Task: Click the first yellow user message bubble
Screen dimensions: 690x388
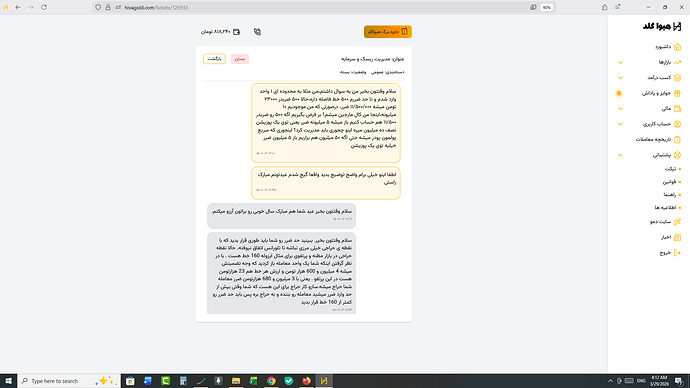Action: pyautogui.click(x=326, y=123)
